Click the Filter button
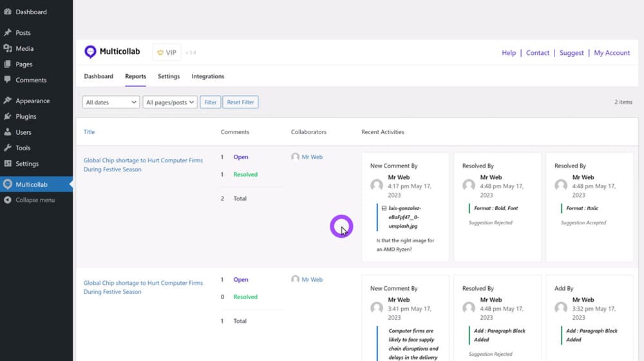The image size is (644, 361). coord(211,102)
